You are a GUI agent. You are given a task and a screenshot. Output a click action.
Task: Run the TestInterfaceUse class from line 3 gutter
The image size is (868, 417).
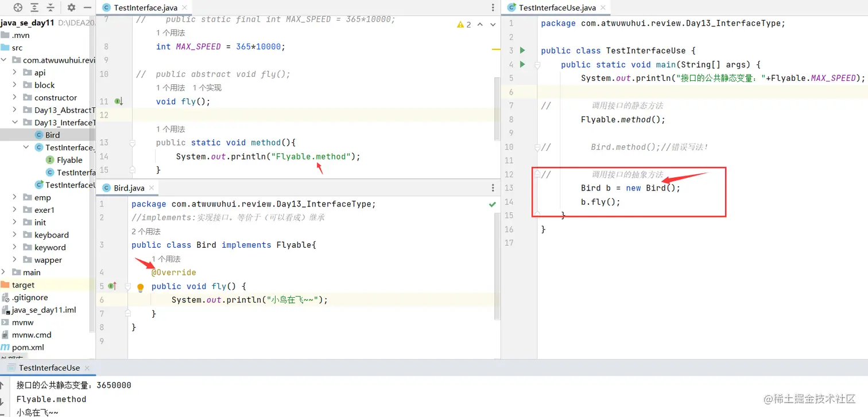[522, 50]
